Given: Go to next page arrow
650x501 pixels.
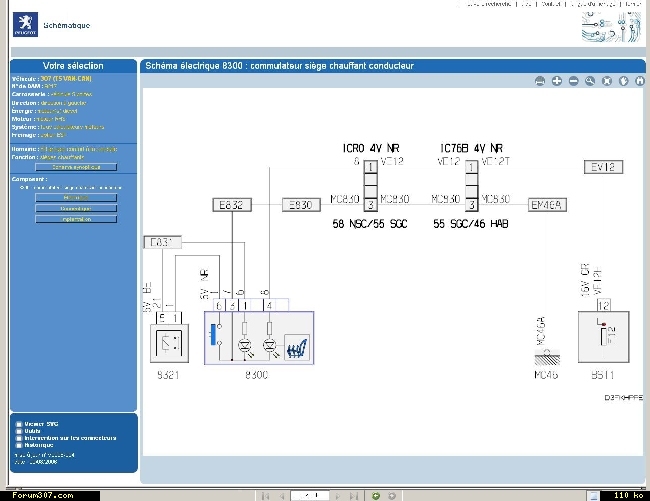Looking at the screenshot, I should [x=338, y=496].
